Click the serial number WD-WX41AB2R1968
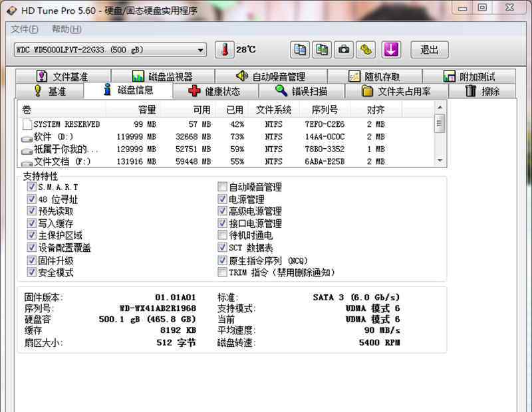The height and width of the screenshot is (412, 532). 158,308
